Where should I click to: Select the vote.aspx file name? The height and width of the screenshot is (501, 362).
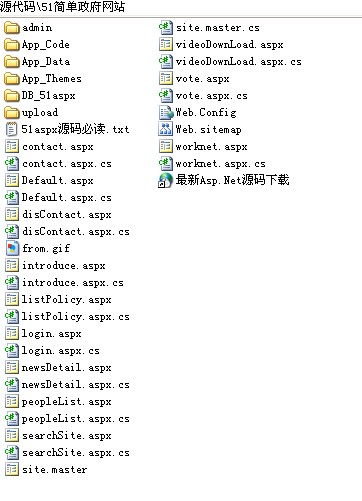click(203, 79)
